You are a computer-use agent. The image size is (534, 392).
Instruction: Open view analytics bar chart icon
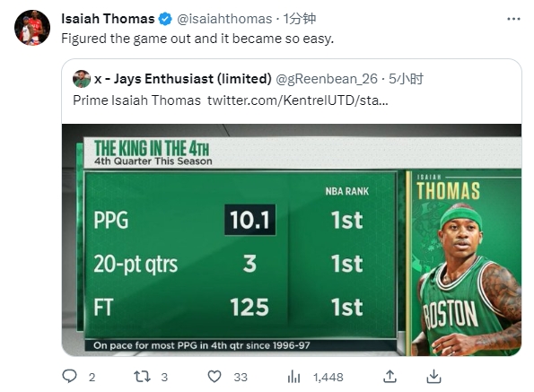(x=293, y=377)
